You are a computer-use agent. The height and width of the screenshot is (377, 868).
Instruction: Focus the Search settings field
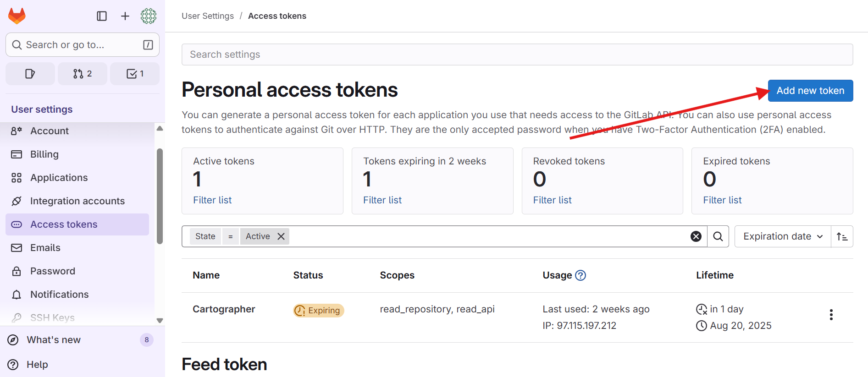517,55
